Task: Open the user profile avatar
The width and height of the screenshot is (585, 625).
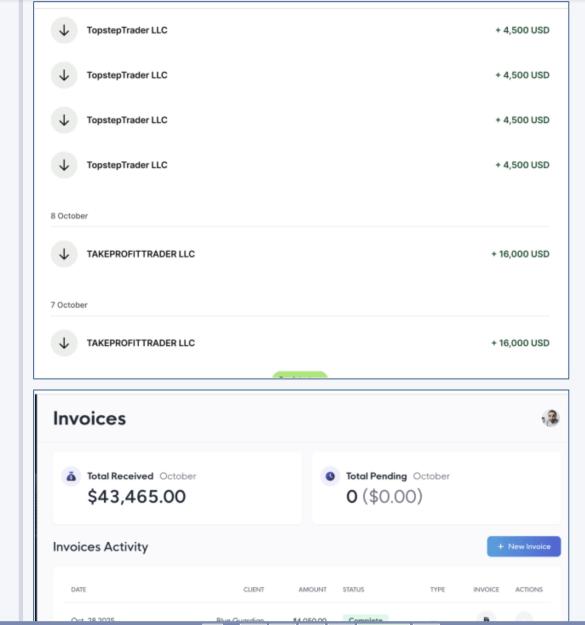Action: click(551, 418)
